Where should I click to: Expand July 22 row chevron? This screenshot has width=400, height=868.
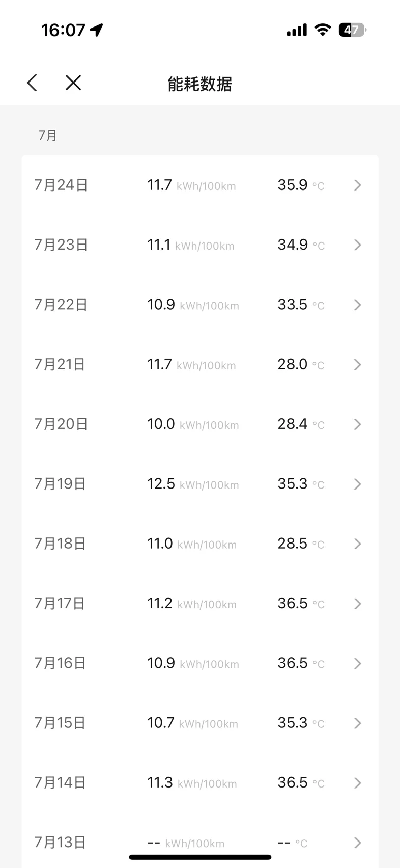pos(358,305)
